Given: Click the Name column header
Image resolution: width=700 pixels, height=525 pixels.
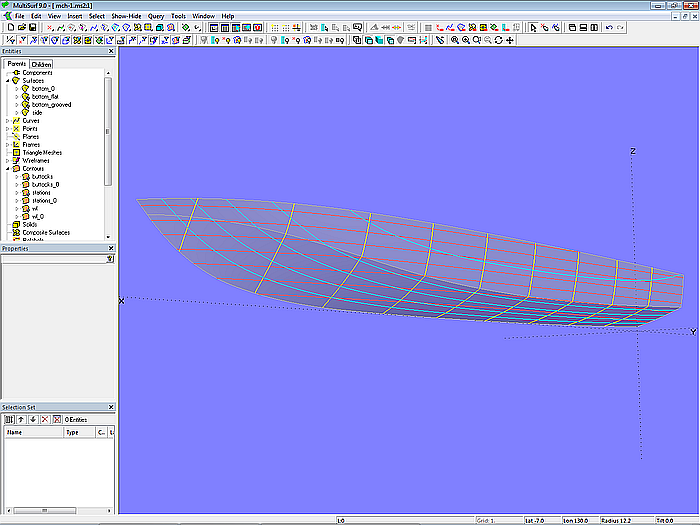Looking at the screenshot, I should coord(15,432).
